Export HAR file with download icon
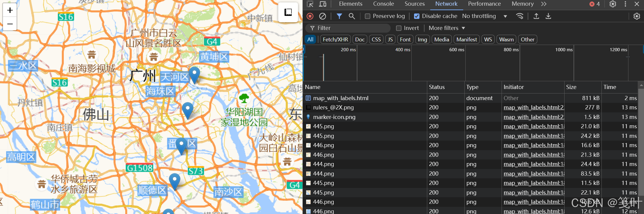The image size is (644, 214). pyautogui.click(x=548, y=16)
